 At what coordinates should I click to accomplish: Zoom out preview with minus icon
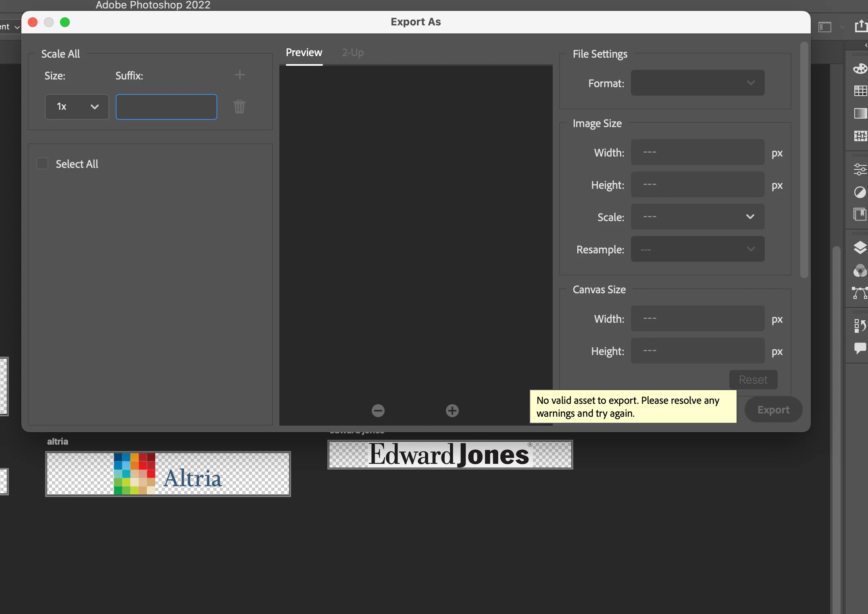click(378, 411)
